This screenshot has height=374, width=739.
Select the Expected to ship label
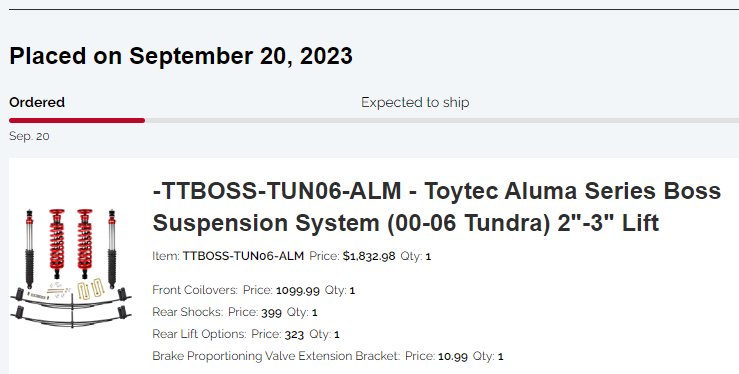coord(415,102)
